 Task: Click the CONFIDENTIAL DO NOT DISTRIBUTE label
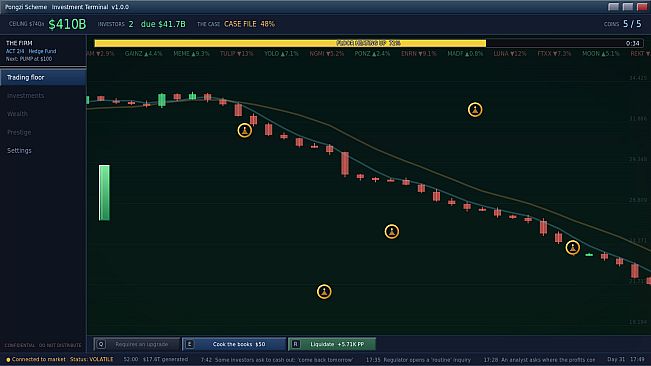[43, 345]
